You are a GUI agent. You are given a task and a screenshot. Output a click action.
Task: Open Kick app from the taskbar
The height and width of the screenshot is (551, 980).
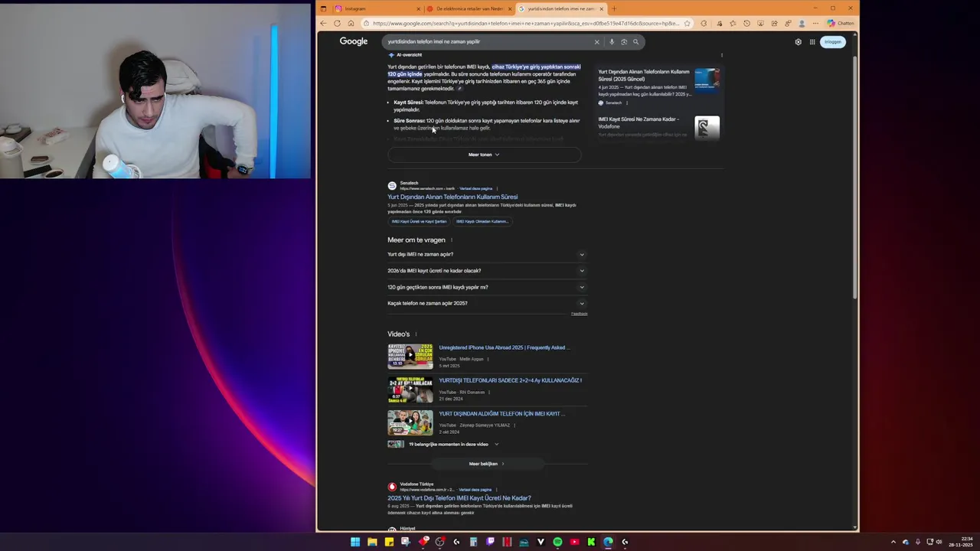591,542
